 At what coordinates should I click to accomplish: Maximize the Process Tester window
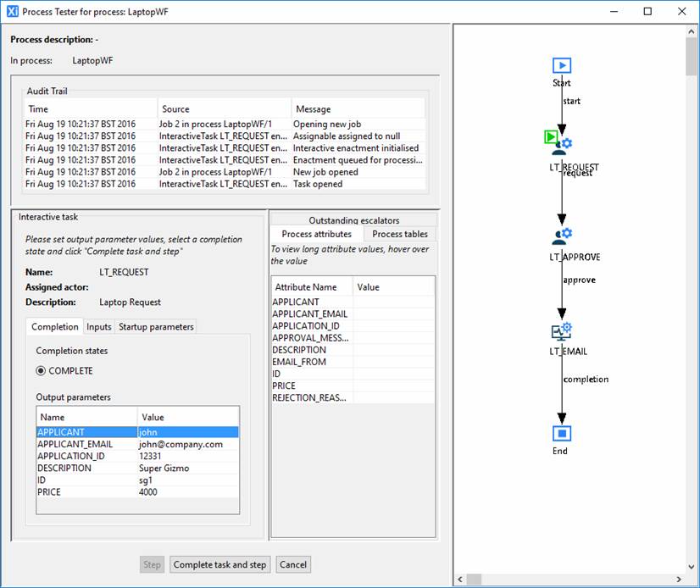648,12
